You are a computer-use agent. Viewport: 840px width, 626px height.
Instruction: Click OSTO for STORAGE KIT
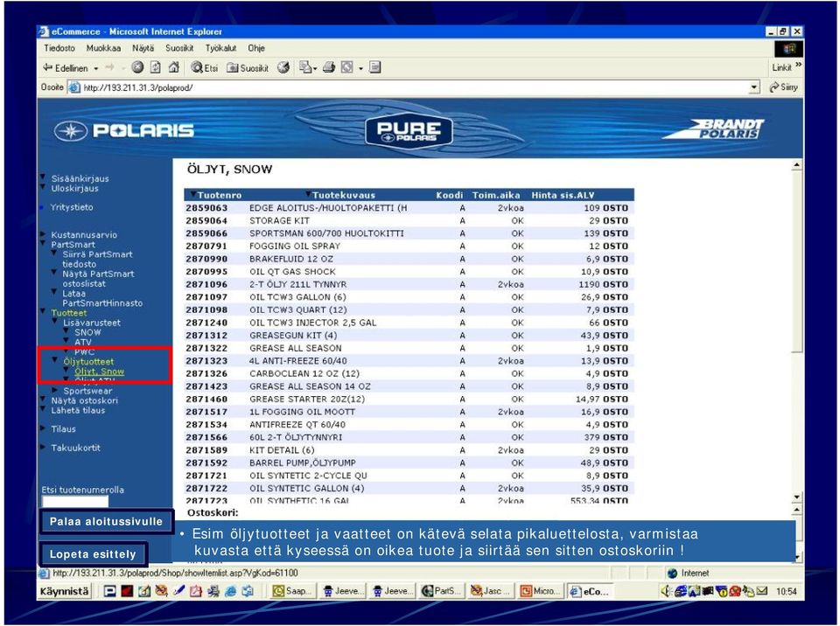pos(615,220)
